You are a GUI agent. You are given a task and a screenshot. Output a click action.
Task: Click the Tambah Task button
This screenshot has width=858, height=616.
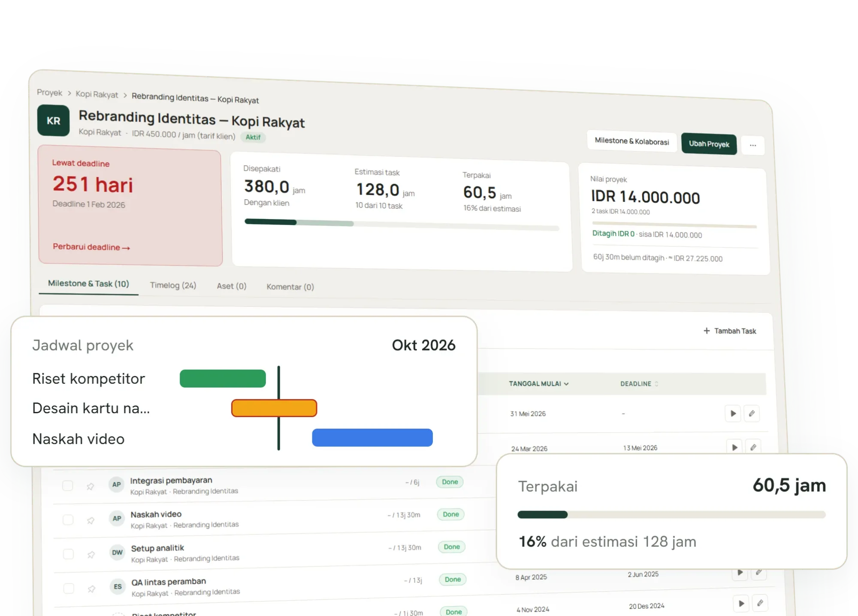click(x=730, y=331)
